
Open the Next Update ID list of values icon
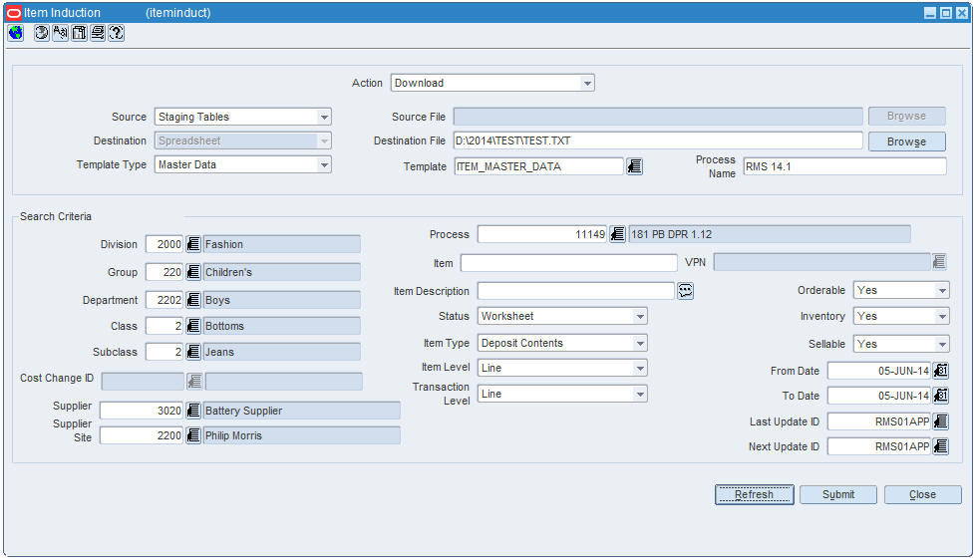941,446
